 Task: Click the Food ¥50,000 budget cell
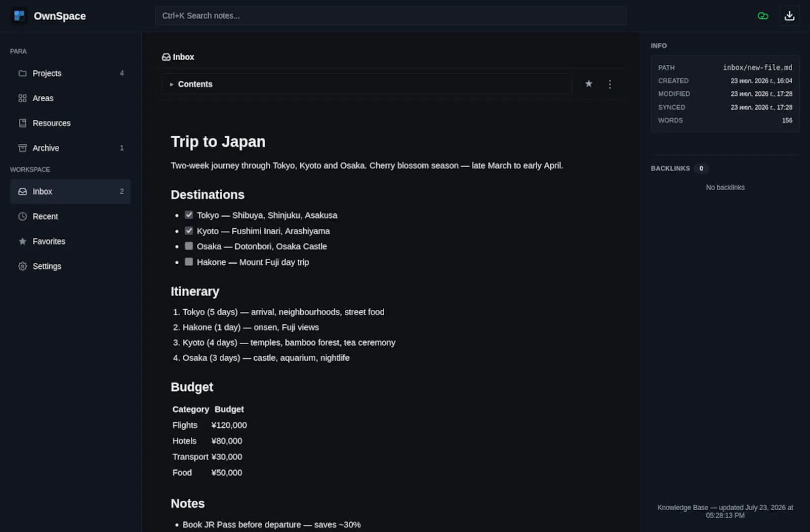226,472
